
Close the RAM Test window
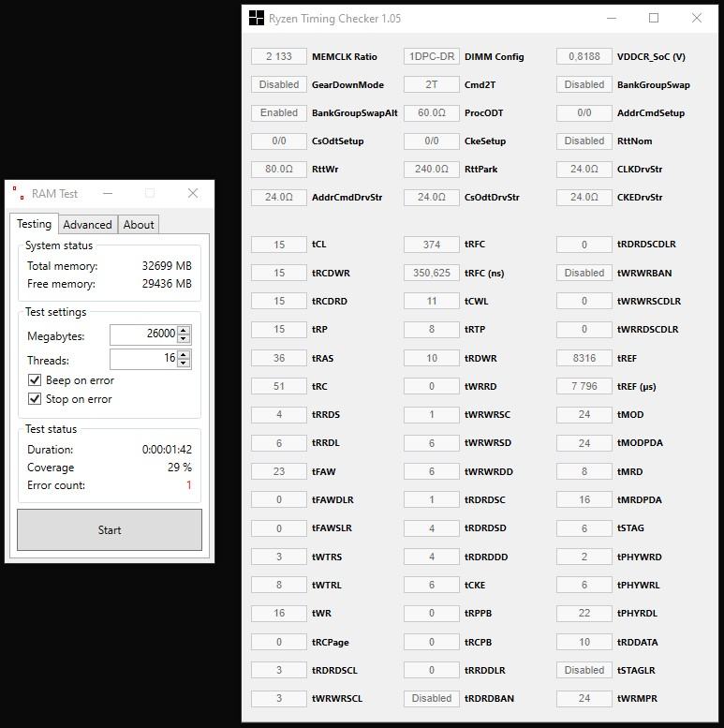[x=193, y=193]
